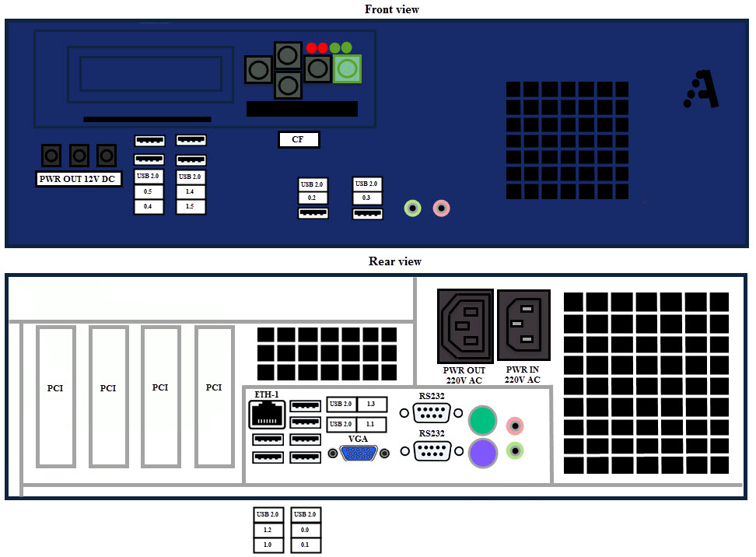Viewport: 756px width, 557px height.
Task: Select the purple PS/2 port
Action: point(482,453)
